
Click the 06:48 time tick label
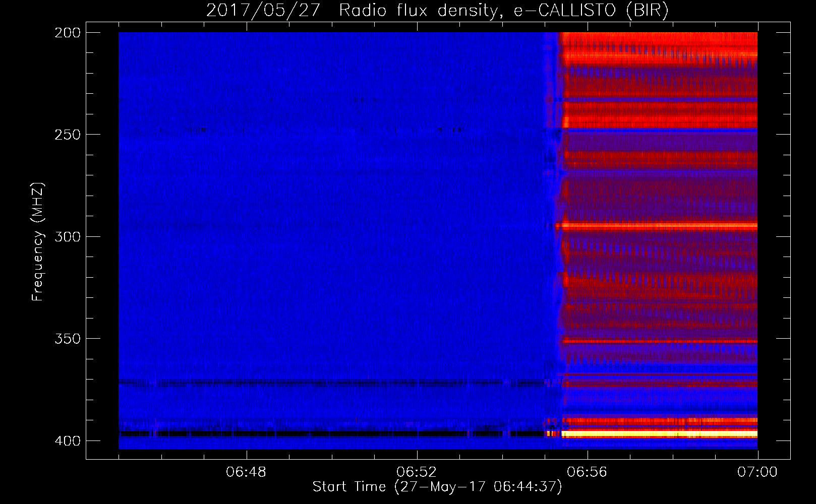click(247, 472)
